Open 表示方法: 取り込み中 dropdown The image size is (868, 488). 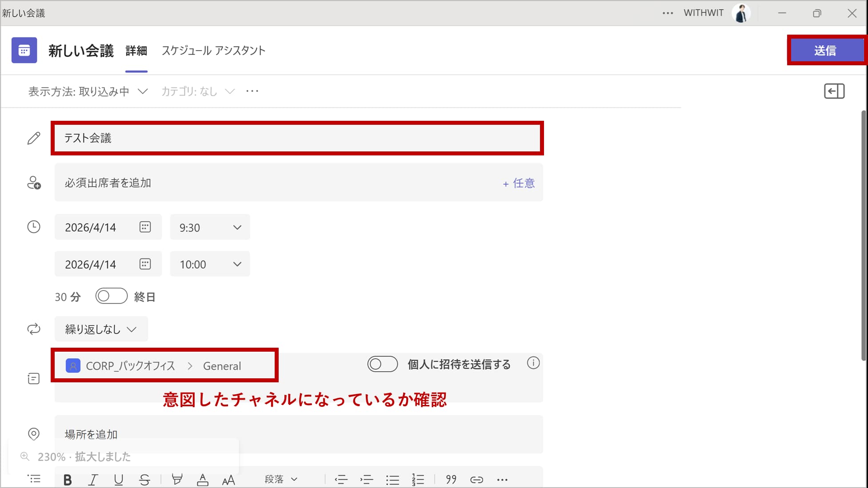pyautogui.click(x=88, y=91)
